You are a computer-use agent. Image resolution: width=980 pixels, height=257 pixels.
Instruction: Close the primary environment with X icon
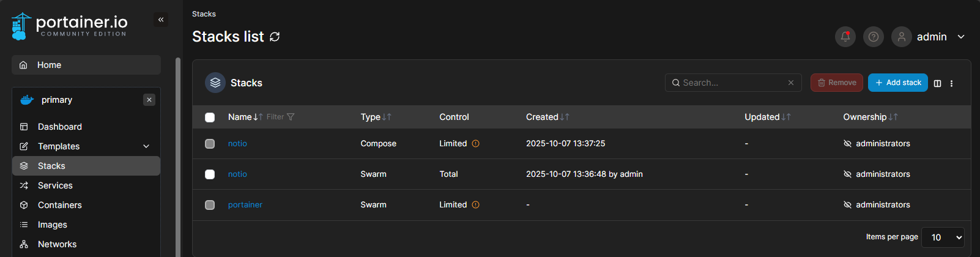[149, 100]
